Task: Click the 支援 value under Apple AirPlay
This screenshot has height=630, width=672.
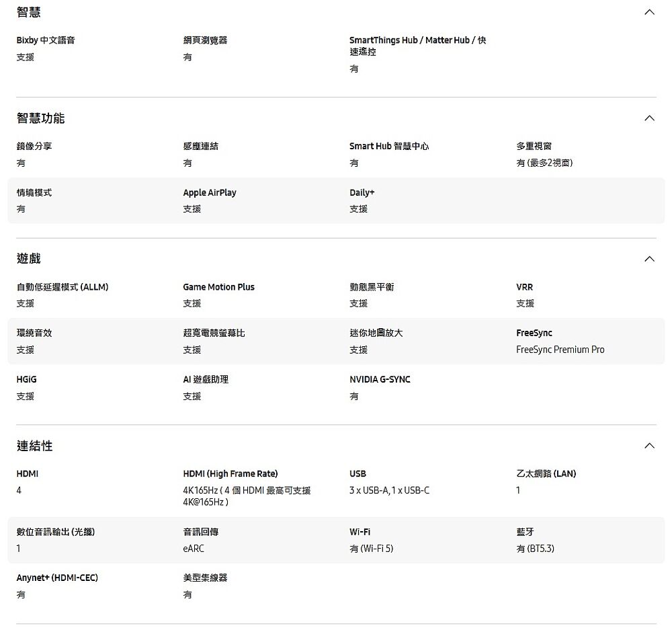Action: [192, 209]
